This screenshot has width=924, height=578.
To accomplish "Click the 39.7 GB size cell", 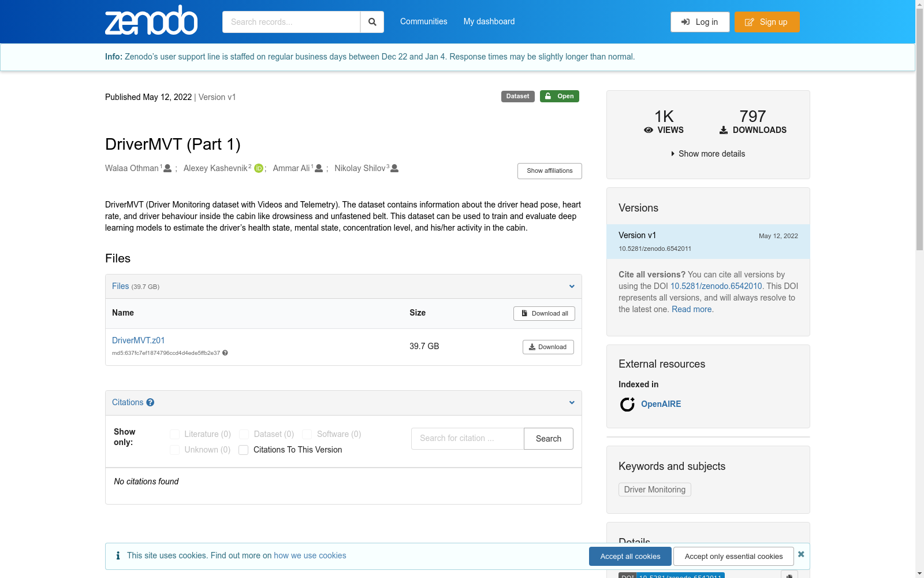I will tap(424, 346).
